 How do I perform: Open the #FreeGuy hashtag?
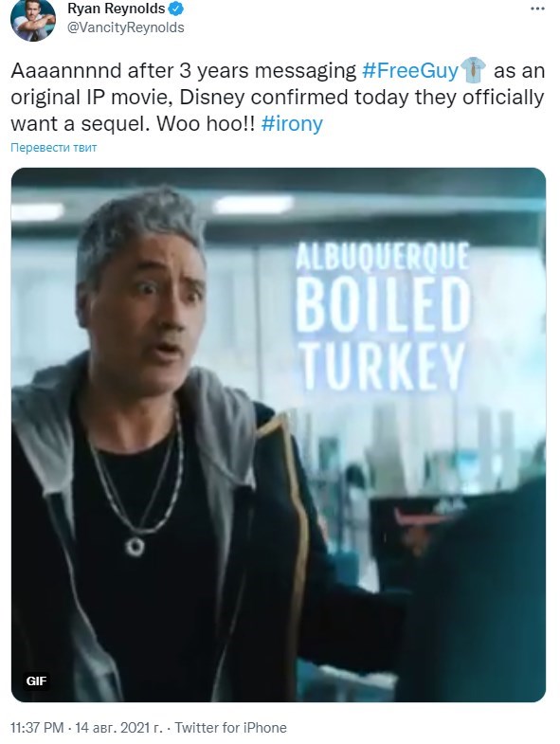pos(410,71)
